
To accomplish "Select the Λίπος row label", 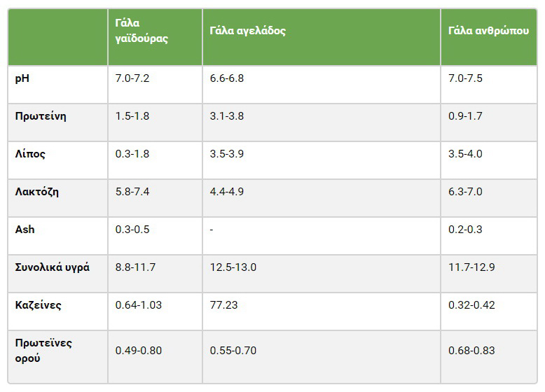I will pos(30,154).
